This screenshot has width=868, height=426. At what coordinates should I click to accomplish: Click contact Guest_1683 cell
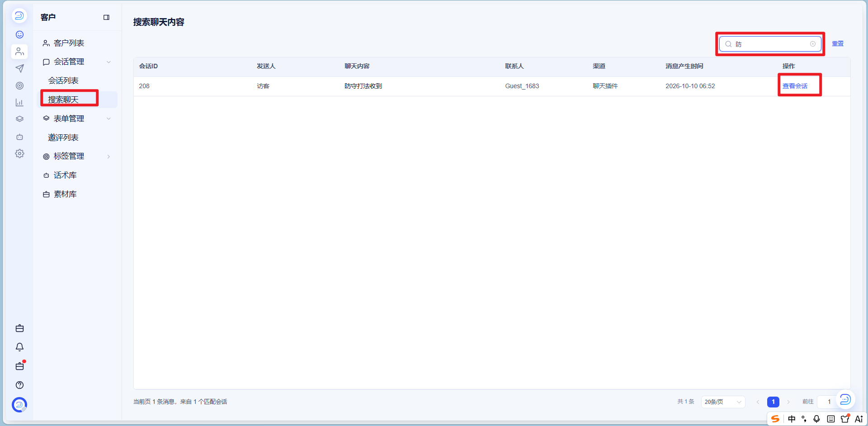(522, 86)
